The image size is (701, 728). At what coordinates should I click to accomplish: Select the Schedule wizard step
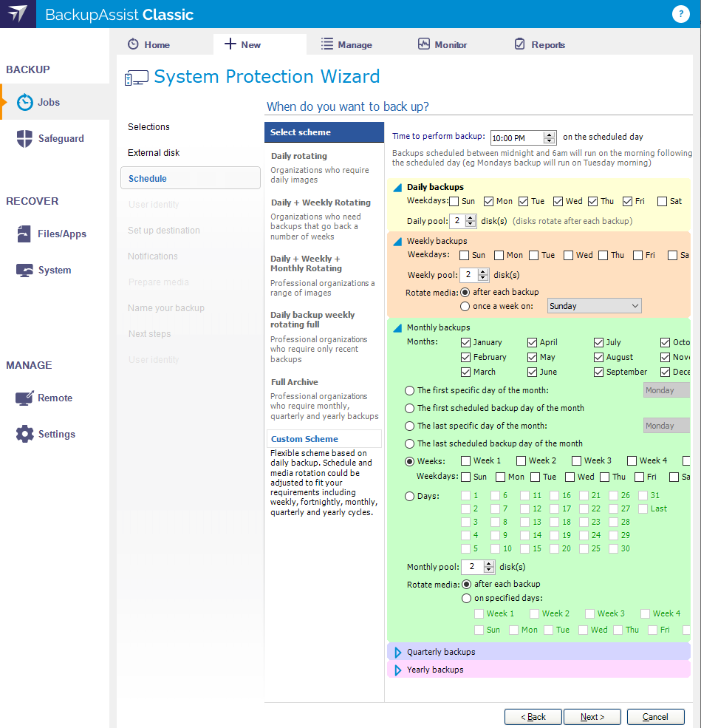191,178
